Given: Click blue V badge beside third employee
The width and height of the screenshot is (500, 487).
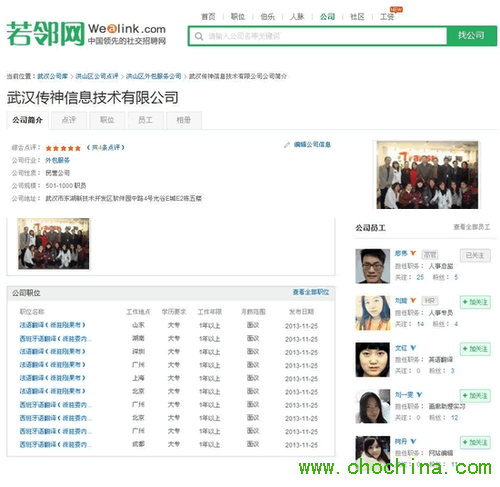Looking at the screenshot, I should pos(413,348).
